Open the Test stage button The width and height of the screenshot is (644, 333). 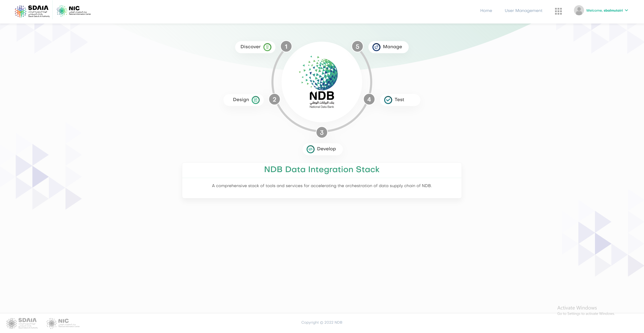[400, 100]
